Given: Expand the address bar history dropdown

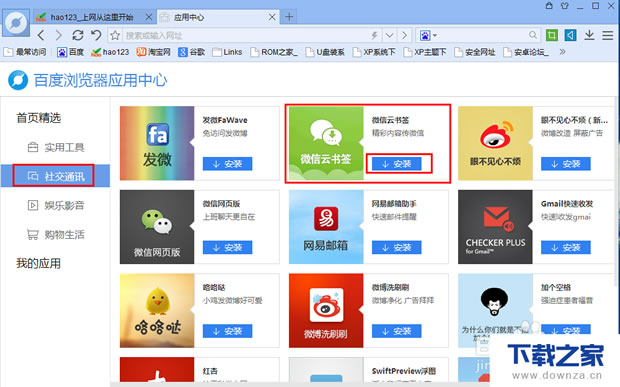Looking at the screenshot, I should click(389, 36).
